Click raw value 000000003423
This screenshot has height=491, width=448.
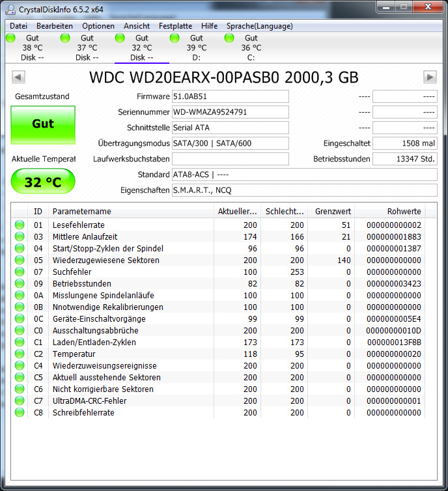point(394,283)
